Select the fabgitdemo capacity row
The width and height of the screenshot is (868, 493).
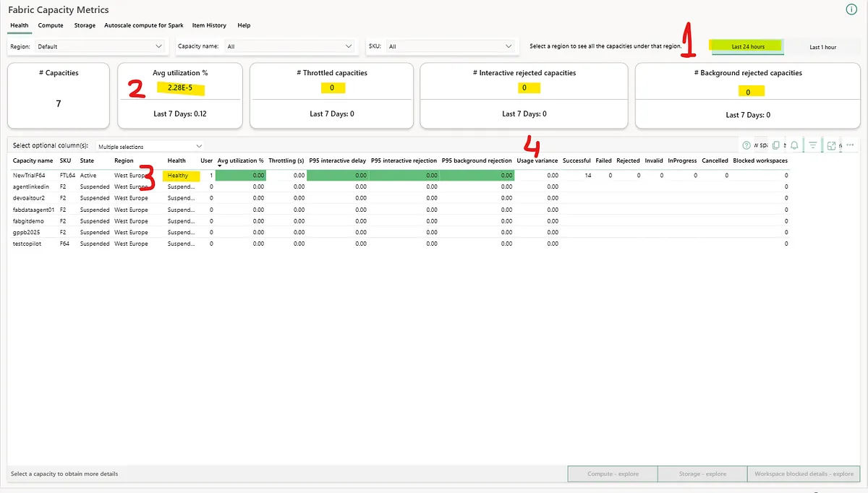[x=401, y=221]
